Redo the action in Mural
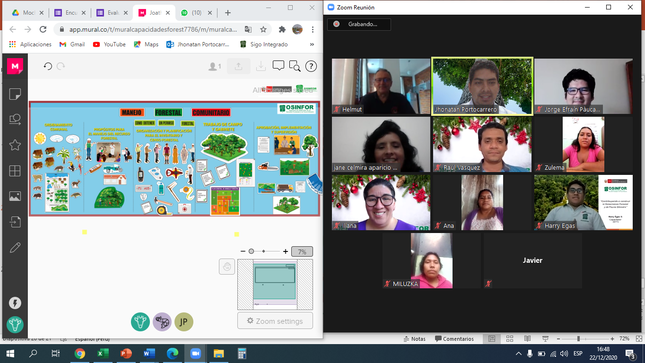 61,66
